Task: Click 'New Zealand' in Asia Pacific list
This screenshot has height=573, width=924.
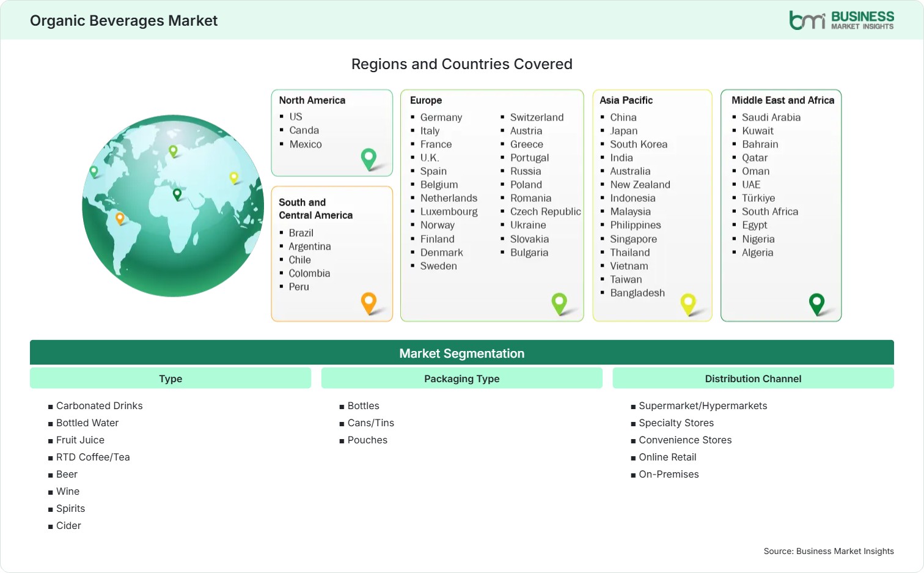Action: [x=640, y=185]
